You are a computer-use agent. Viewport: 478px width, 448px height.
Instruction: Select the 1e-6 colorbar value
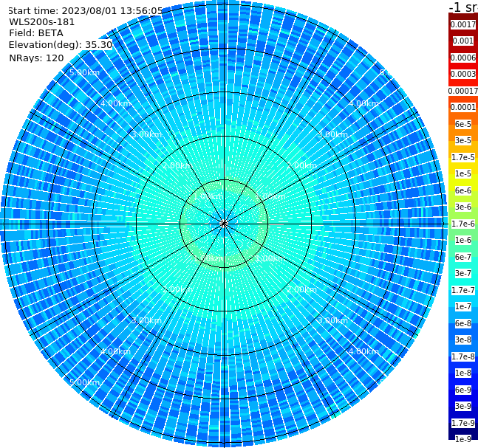(x=463, y=240)
